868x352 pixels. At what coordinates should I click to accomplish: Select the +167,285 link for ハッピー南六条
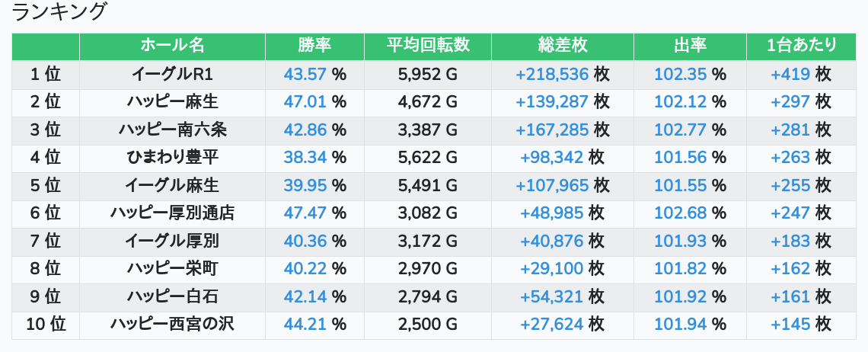(x=552, y=130)
